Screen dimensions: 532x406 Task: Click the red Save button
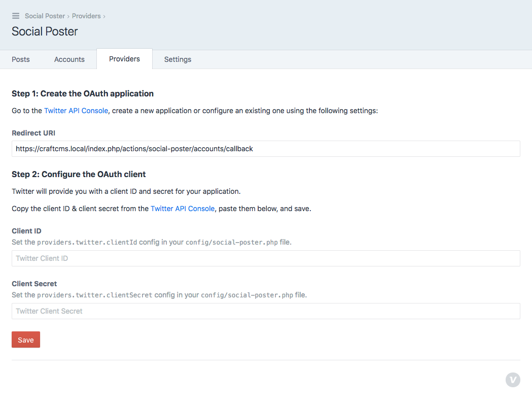tap(26, 340)
